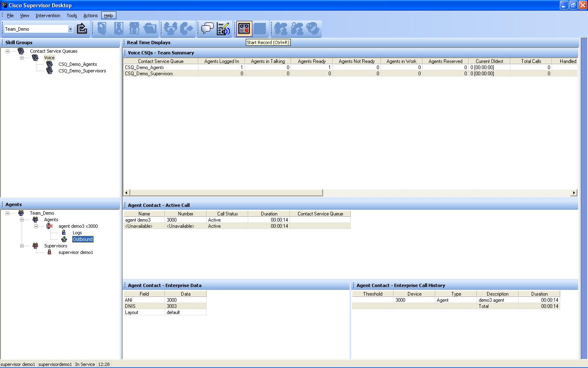This screenshot has height=368, width=588.
Task: Click the Refresh icon beside the team dropdown
Action: (x=82, y=29)
